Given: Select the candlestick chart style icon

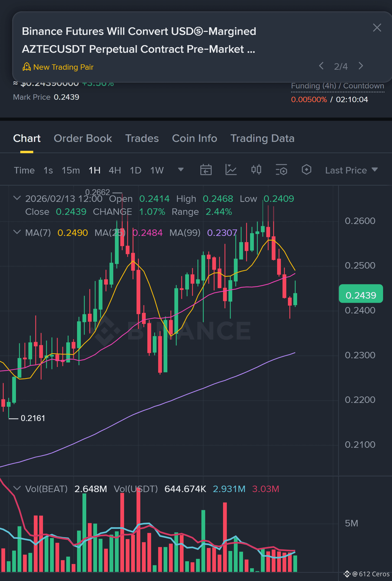Looking at the screenshot, I should pyautogui.click(x=256, y=170).
